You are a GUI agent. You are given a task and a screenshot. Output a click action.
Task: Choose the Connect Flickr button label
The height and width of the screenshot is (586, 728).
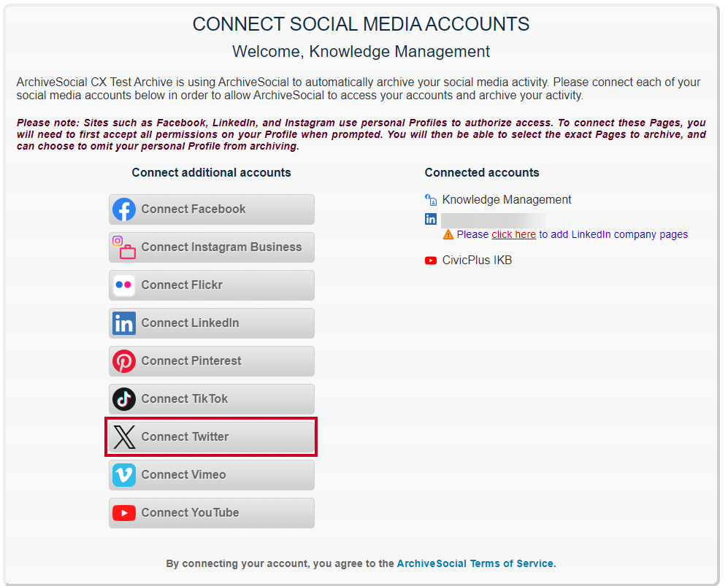182,285
